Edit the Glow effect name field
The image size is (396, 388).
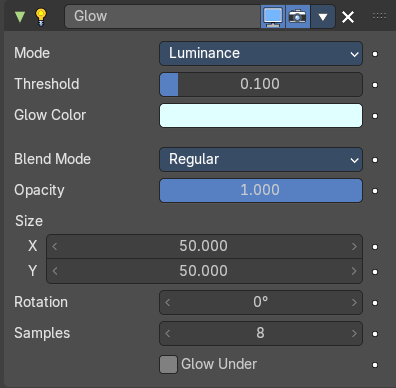click(x=162, y=16)
